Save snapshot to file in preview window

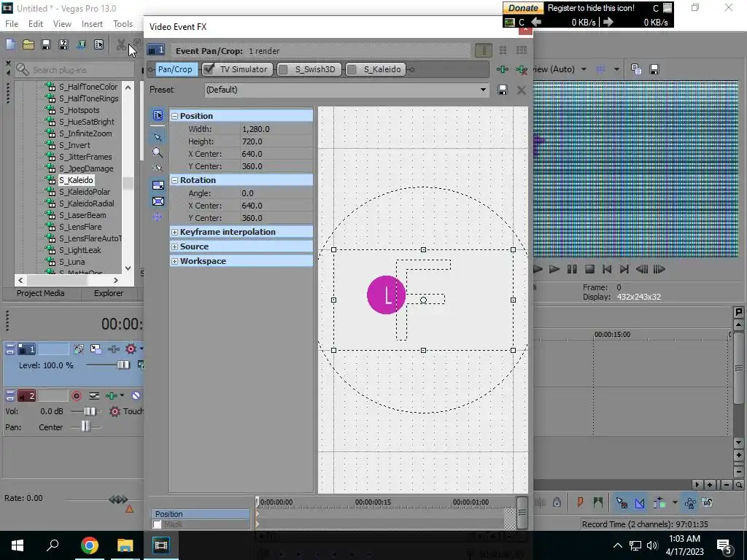[654, 69]
